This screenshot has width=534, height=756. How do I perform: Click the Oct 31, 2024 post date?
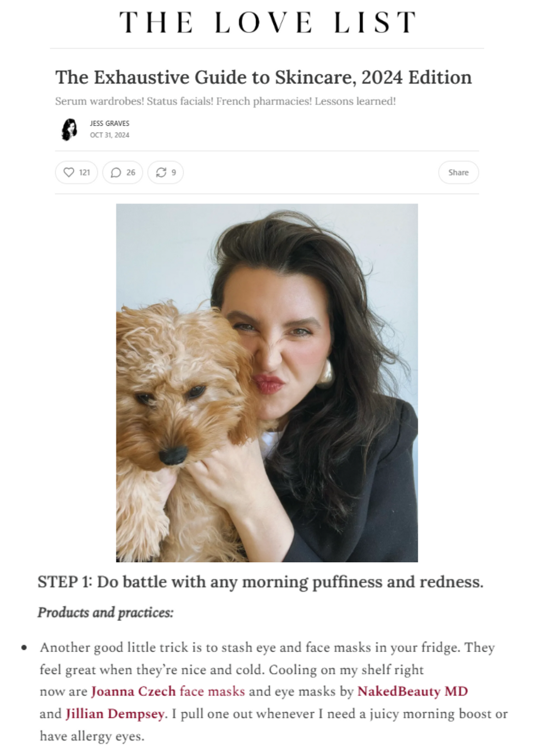click(110, 135)
